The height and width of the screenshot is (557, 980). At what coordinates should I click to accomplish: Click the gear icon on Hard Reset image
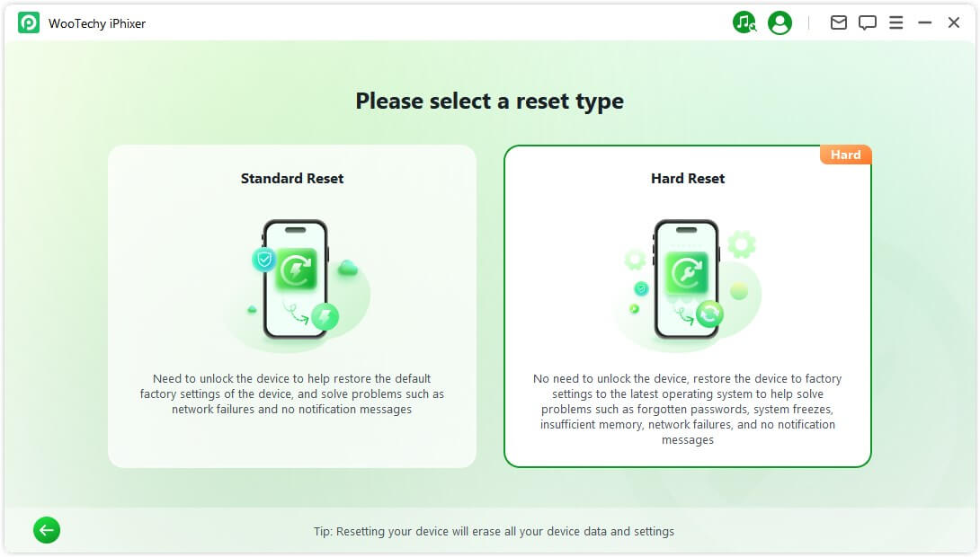click(742, 243)
